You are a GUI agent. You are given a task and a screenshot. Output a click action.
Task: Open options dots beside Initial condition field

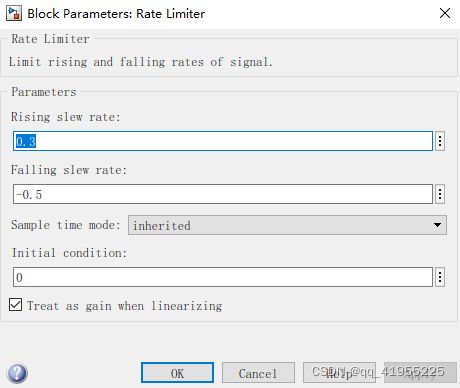pos(440,277)
